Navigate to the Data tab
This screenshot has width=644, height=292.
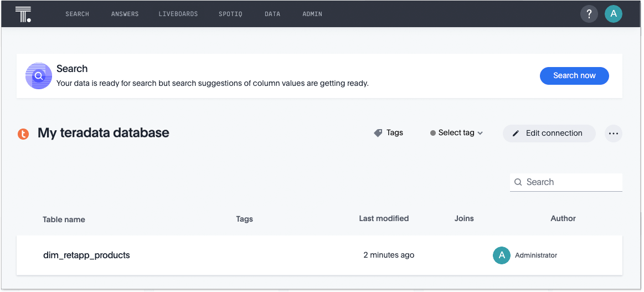click(272, 14)
